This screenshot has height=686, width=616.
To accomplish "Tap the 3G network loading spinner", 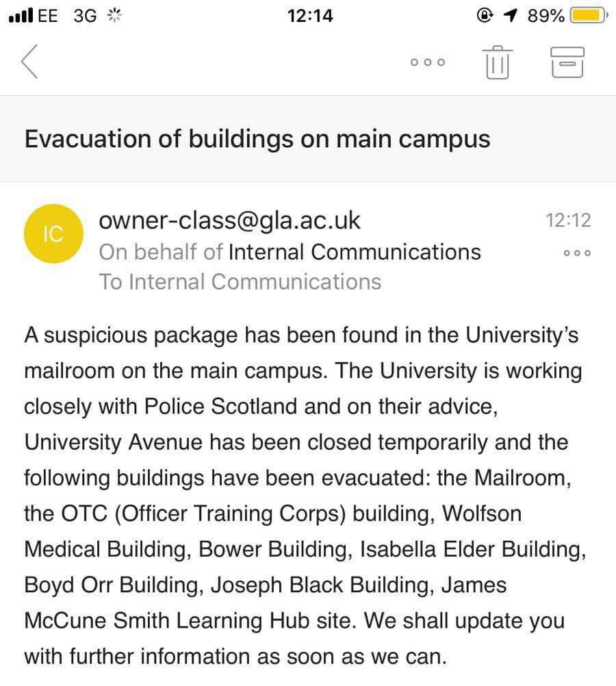I will click(114, 16).
